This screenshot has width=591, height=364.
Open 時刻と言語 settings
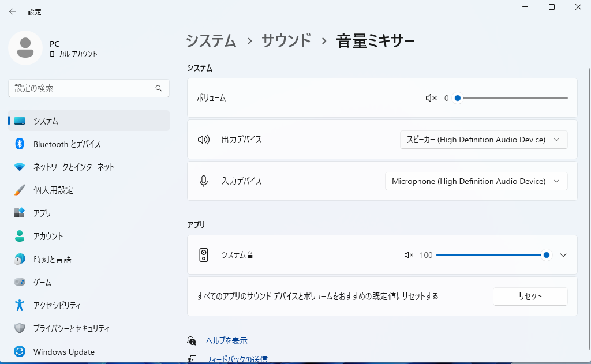point(52,260)
